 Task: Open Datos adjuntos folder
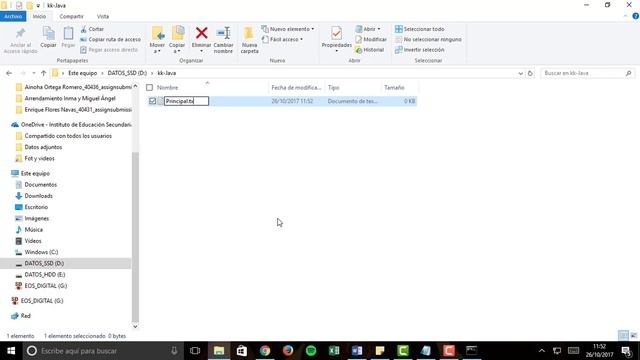click(43, 147)
